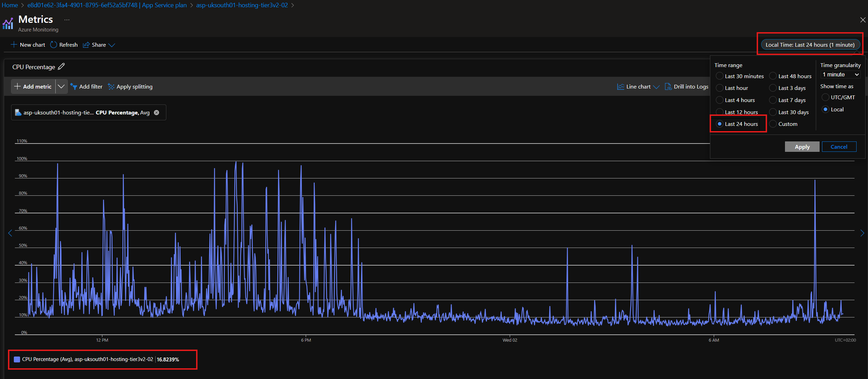
Task: Go to Home breadcrumb
Action: tap(10, 5)
